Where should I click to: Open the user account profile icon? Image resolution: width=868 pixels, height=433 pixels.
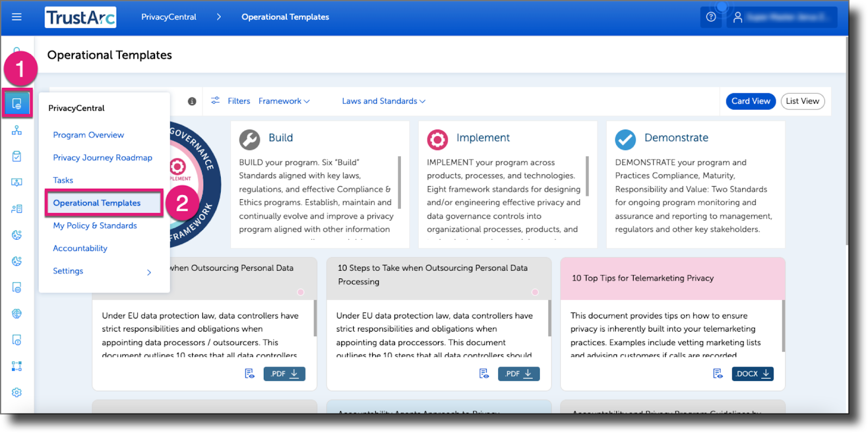tap(737, 17)
